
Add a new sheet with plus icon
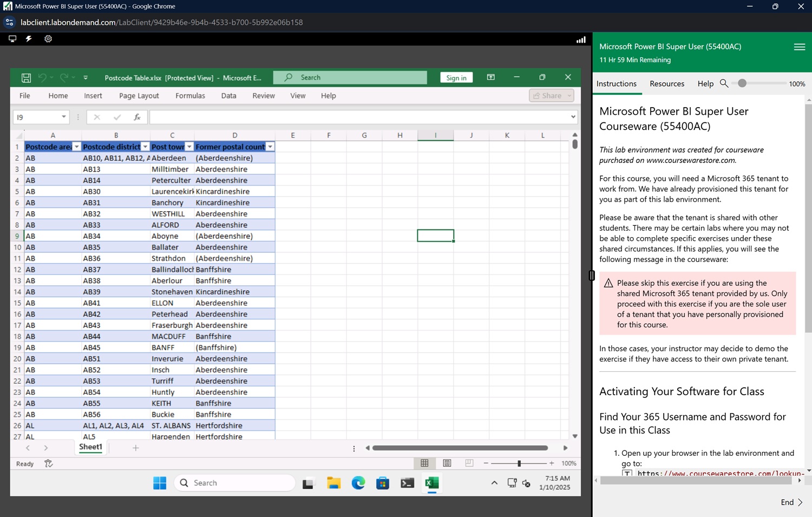tap(136, 448)
